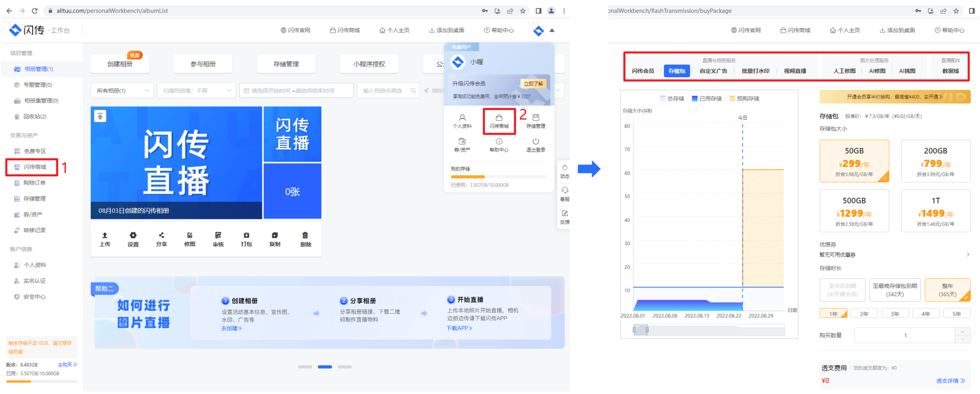Image resolution: width=980 pixels, height=394 pixels.
Task: Open 帮助中心 in the user popup
Action: pos(499,145)
